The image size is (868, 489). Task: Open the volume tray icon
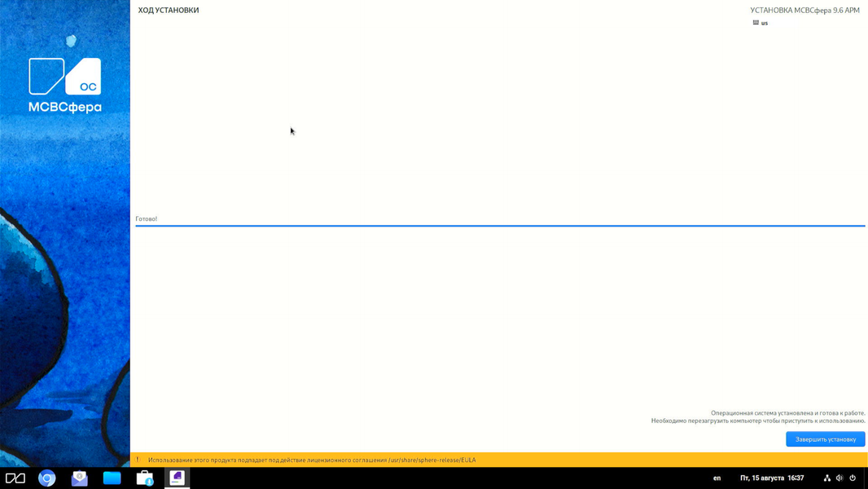(840, 478)
